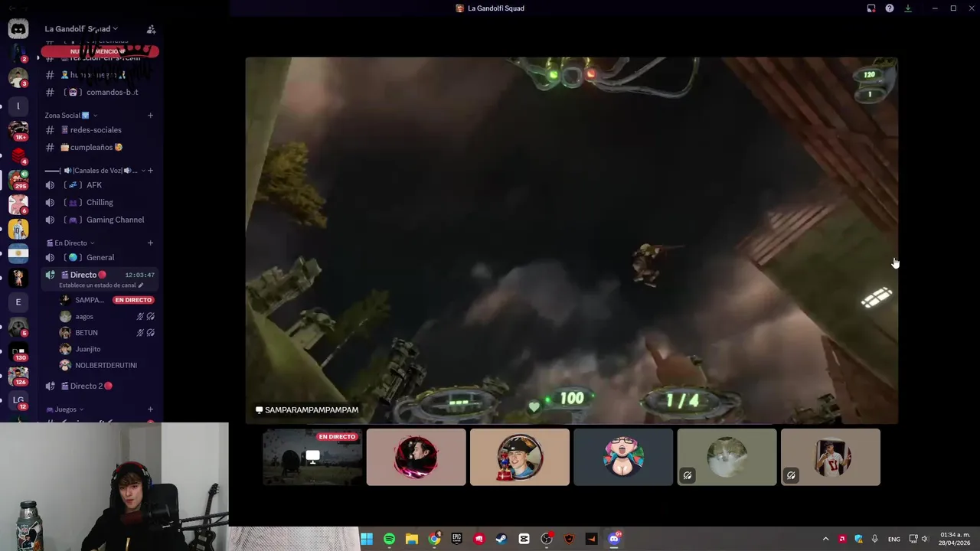Image resolution: width=980 pixels, height=551 pixels.
Task: Open Discord home direct messages icon
Action: coord(18,29)
